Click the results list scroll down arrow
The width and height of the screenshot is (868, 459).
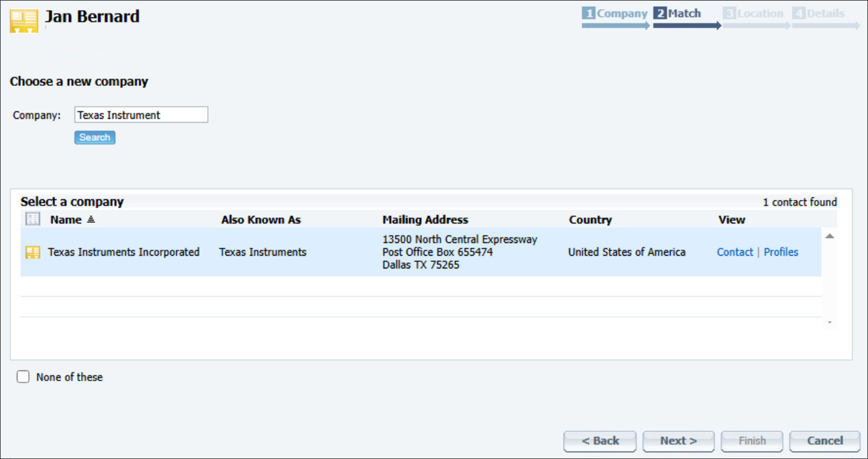(830, 323)
